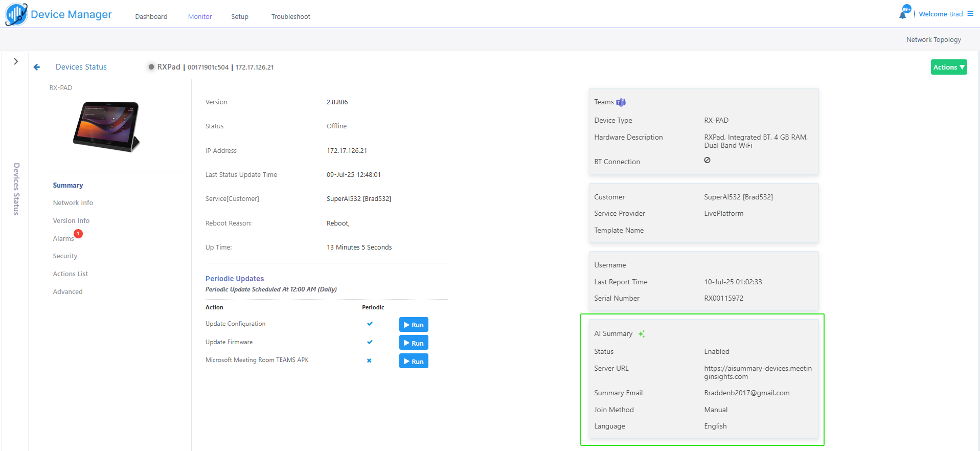Run the Update Configuration action

(x=414, y=325)
